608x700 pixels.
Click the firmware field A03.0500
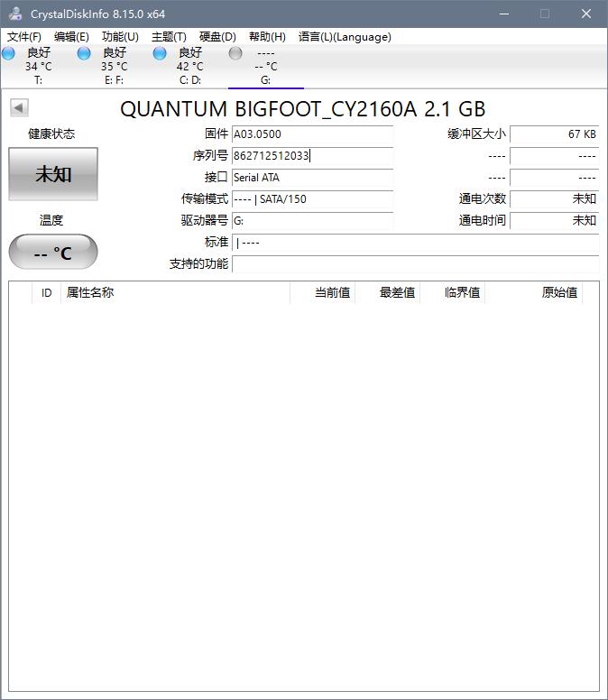click(x=312, y=134)
